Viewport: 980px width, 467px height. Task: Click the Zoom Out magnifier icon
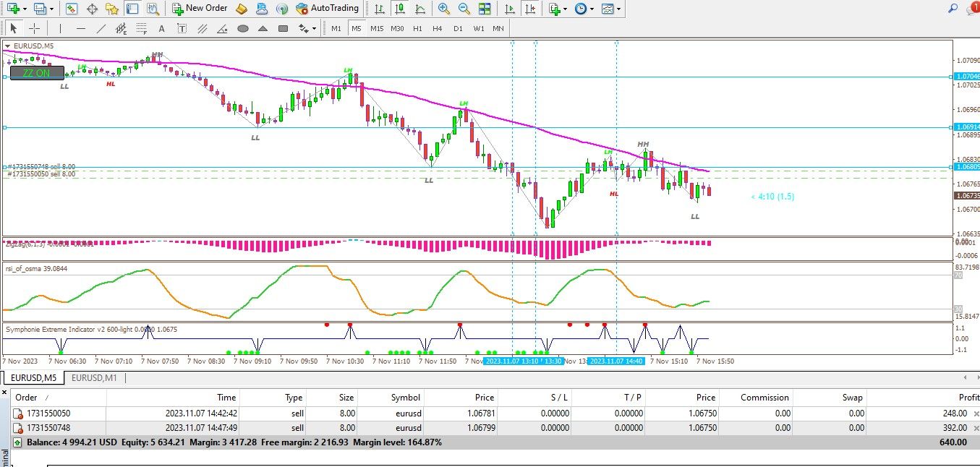point(464,9)
